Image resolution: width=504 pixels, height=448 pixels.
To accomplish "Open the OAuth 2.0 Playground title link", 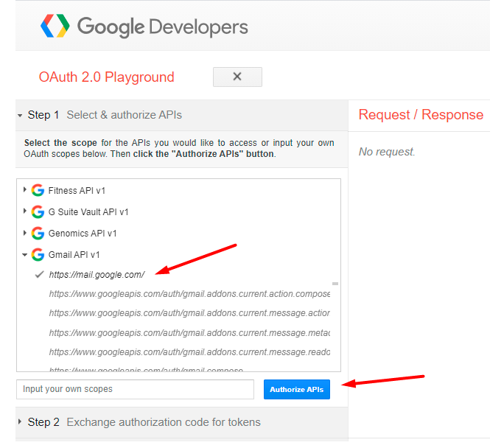I will tap(106, 77).
